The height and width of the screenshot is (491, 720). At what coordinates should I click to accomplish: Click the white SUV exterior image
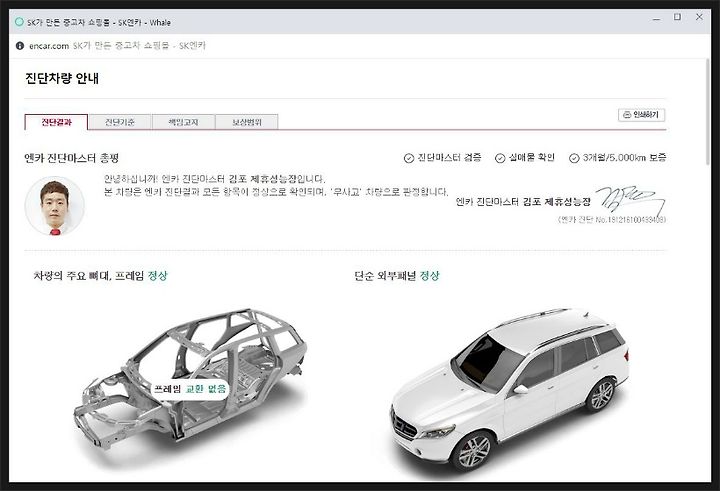point(510,390)
